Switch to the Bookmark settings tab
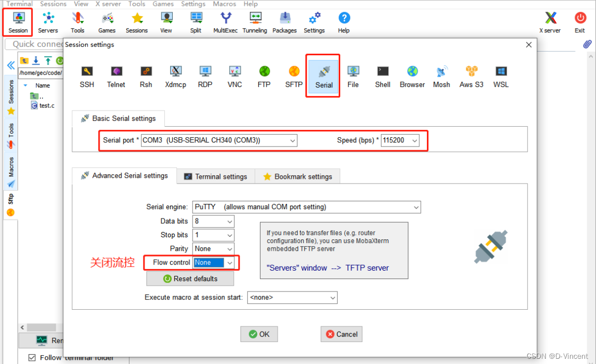 [x=297, y=177]
